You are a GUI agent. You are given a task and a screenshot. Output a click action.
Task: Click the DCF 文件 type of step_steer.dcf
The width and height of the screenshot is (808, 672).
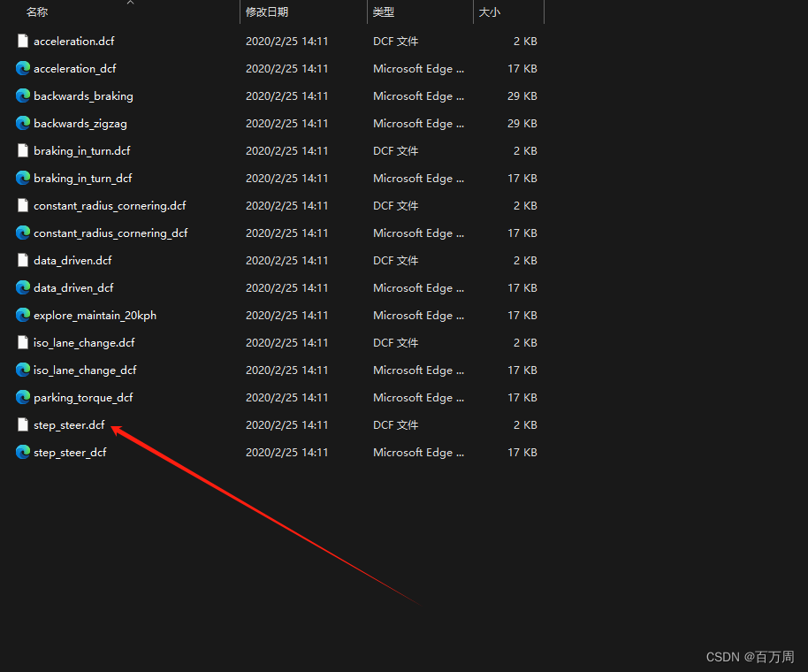pyautogui.click(x=395, y=425)
